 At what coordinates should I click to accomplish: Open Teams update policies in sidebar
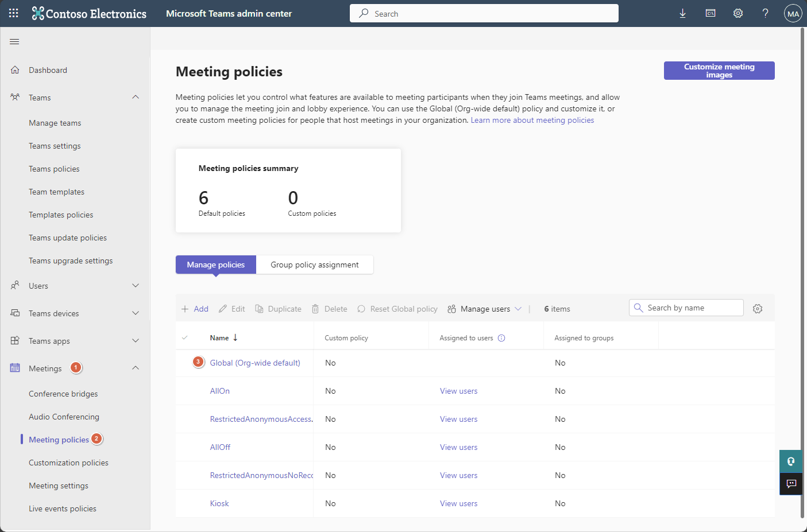coord(68,238)
